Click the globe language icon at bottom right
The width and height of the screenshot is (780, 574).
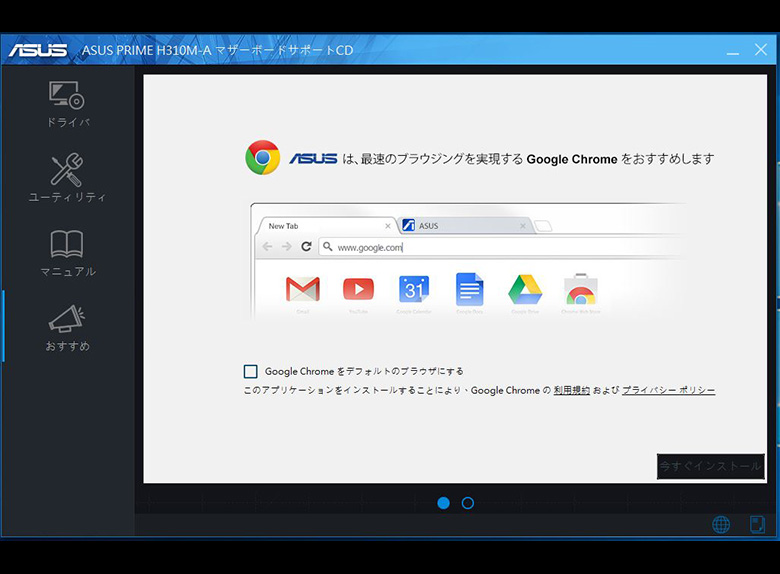[721, 524]
